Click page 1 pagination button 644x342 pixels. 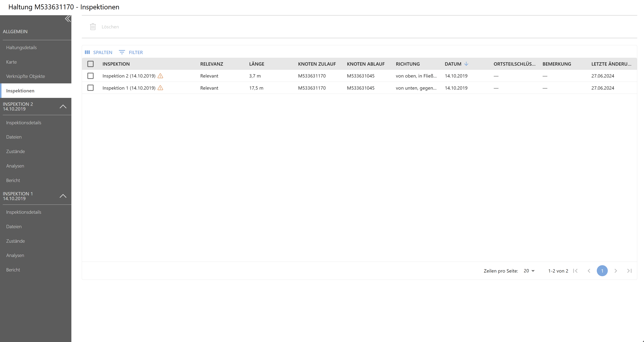602,271
